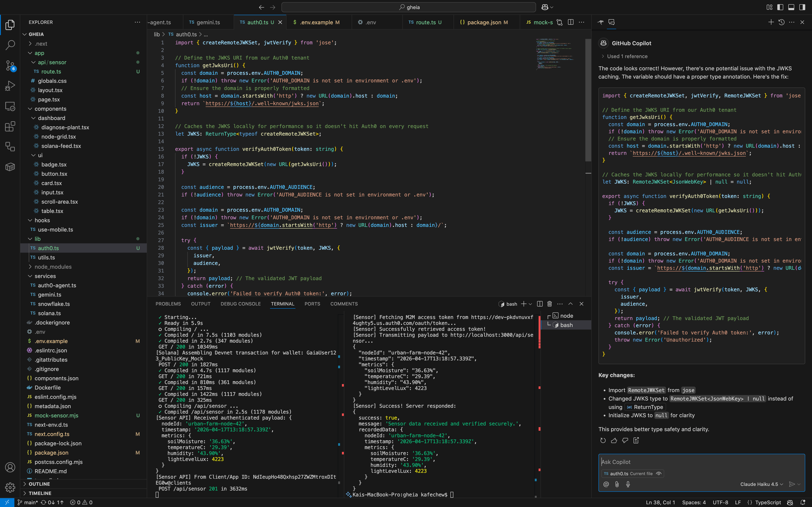Click the Search icon in activity bar
The width and height of the screenshot is (812, 507).
click(x=10, y=45)
